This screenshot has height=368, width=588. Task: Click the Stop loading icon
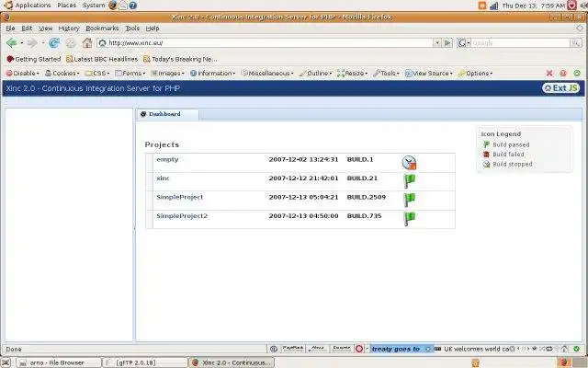(x=71, y=43)
